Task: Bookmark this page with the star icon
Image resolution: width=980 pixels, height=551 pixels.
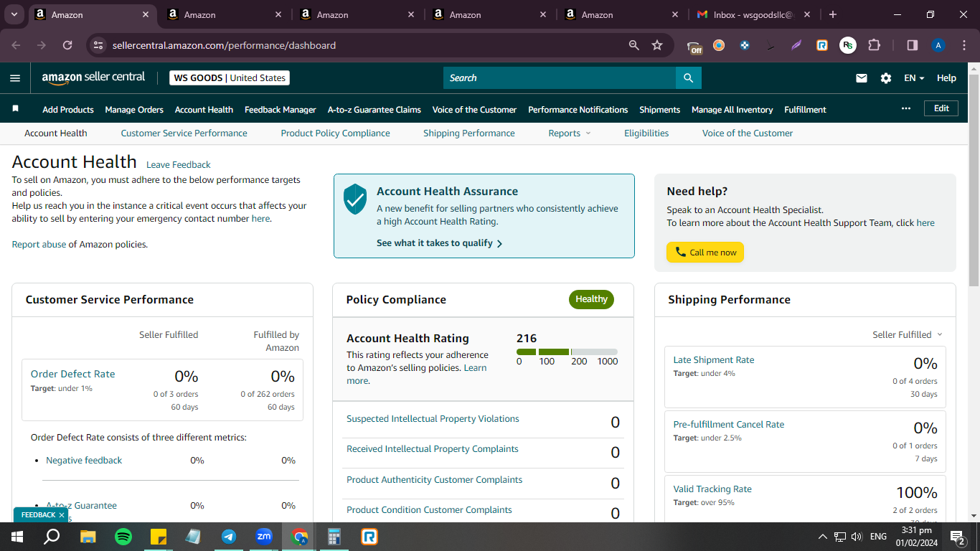Action: pyautogui.click(x=657, y=45)
